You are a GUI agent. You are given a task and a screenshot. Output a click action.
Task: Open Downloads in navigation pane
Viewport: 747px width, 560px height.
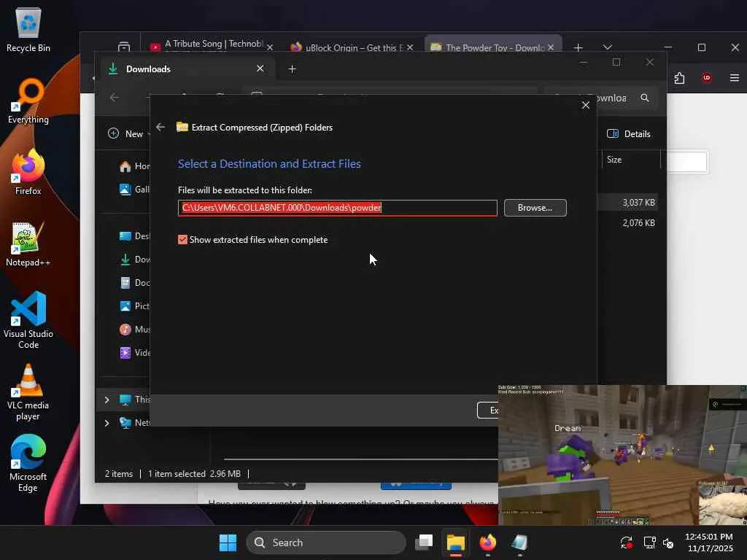point(134,259)
